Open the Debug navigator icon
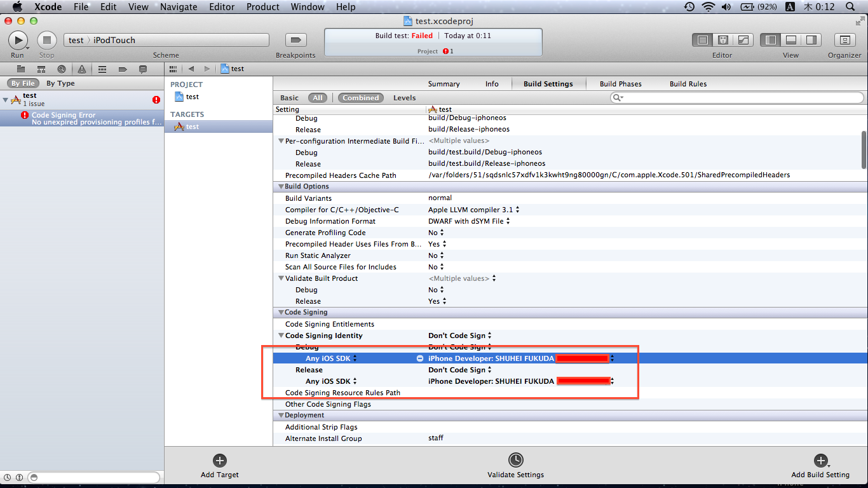This screenshot has height=488, width=868. click(x=102, y=69)
